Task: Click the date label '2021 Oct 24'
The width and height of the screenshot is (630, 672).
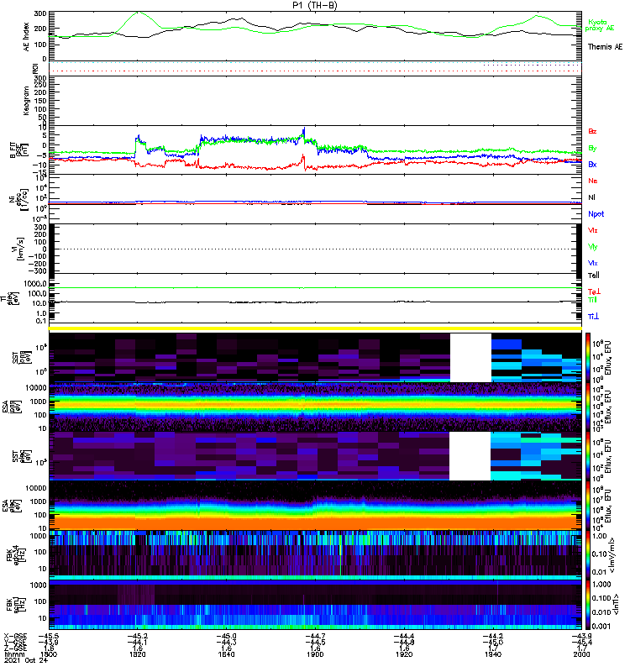Action: 26,660
